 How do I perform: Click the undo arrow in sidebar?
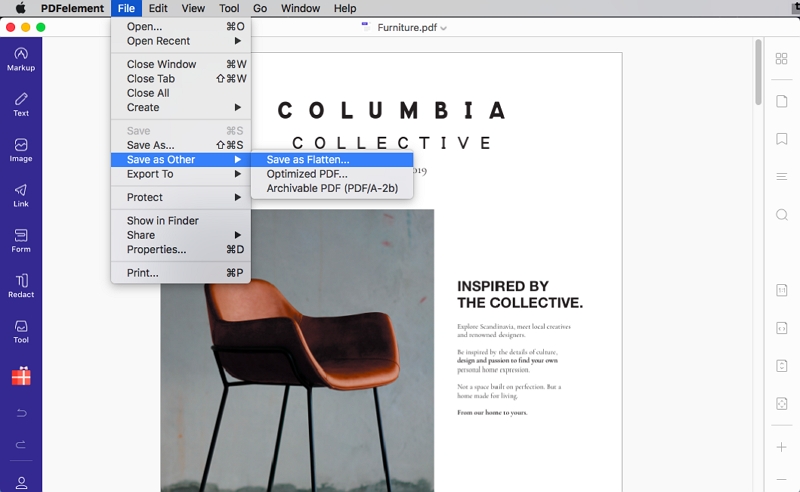coord(21,412)
